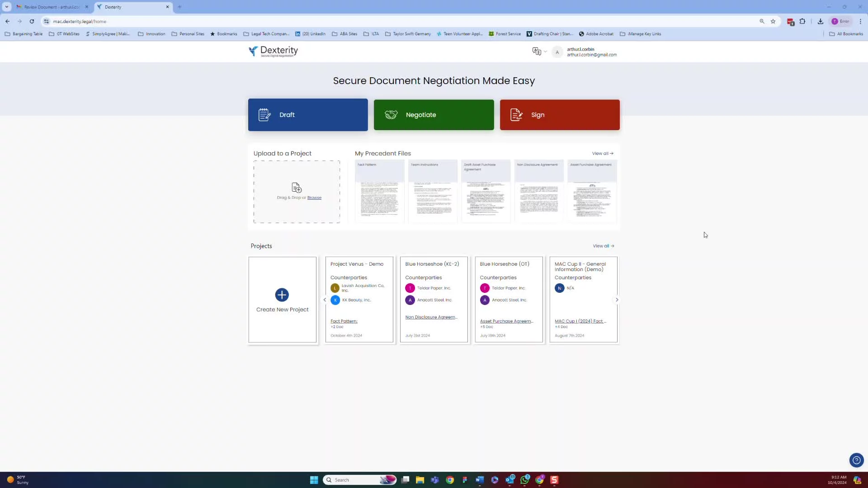Screen dimensions: 868x488
Task: View all projects
Action: [x=604, y=246]
